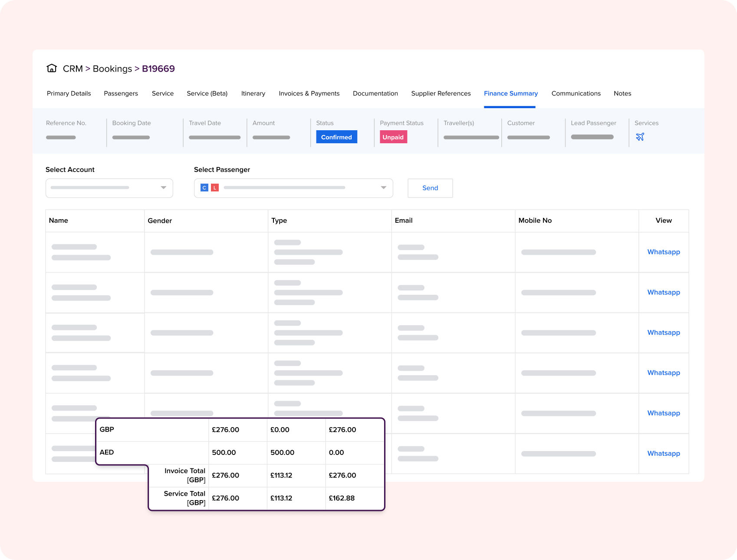This screenshot has height=560, width=737.
Task: Click the Reference No. summary label
Action: click(66, 123)
